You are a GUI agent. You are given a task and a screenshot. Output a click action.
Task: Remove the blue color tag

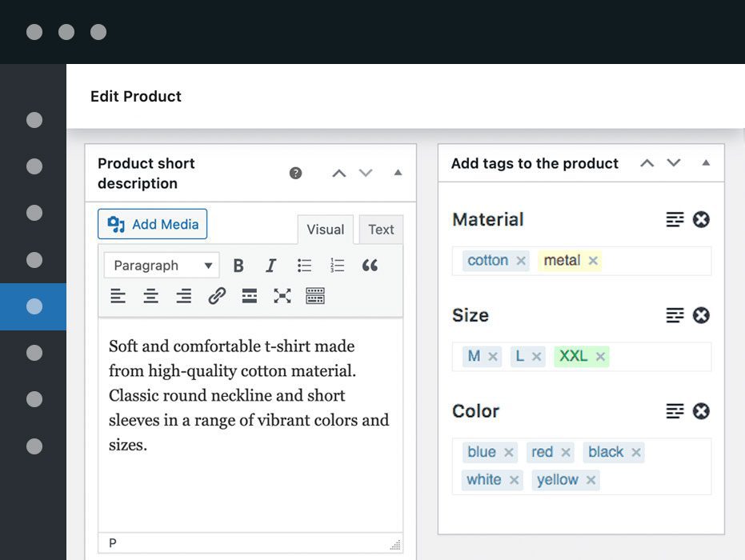click(x=508, y=452)
